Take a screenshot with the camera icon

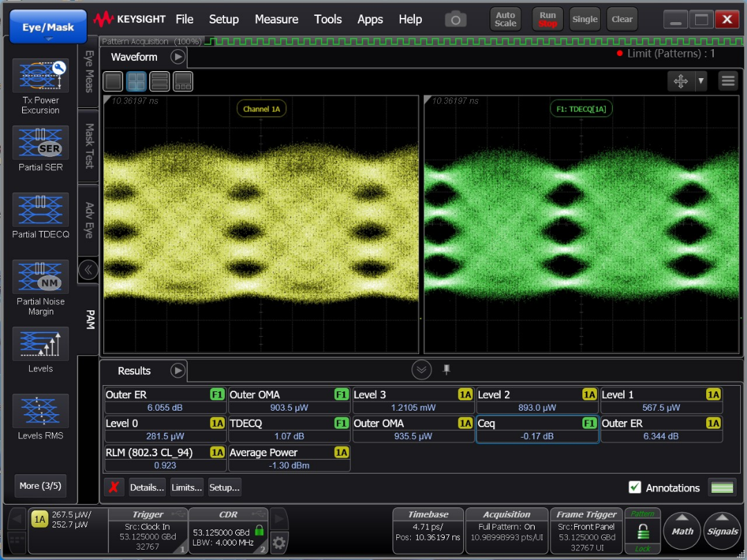click(x=454, y=19)
